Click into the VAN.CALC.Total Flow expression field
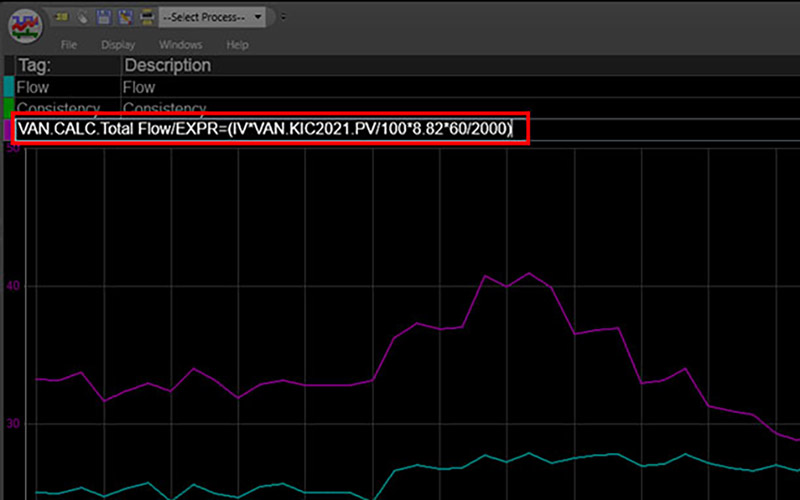 point(270,129)
